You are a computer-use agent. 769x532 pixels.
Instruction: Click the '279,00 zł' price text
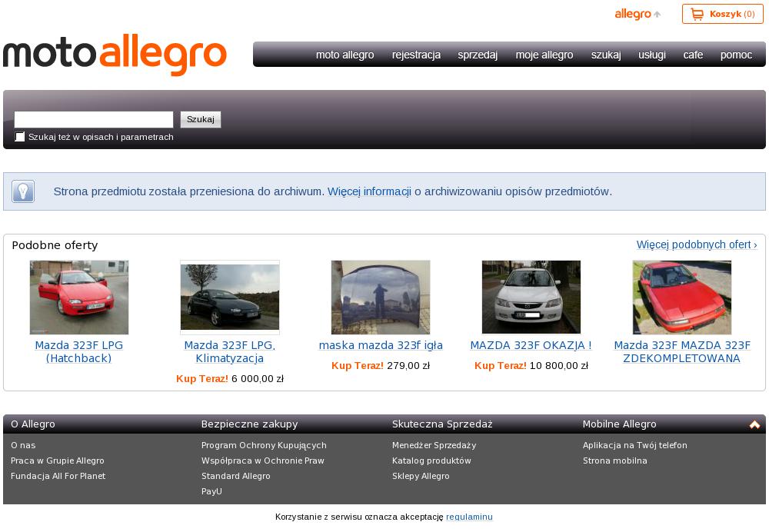[408, 366]
